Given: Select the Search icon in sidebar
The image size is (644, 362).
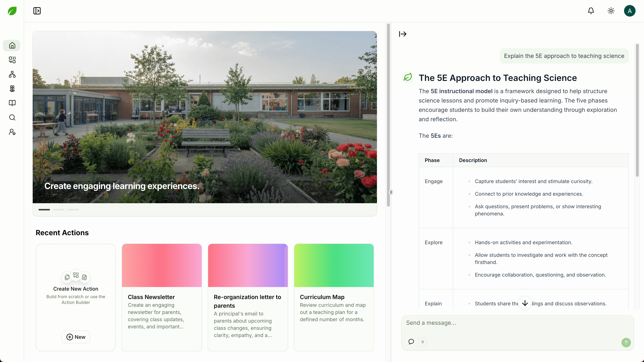Looking at the screenshot, I should point(12,117).
